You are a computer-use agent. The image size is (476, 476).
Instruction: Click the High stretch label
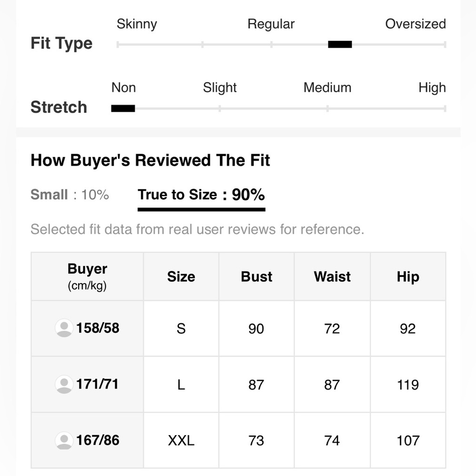pyautogui.click(x=432, y=88)
